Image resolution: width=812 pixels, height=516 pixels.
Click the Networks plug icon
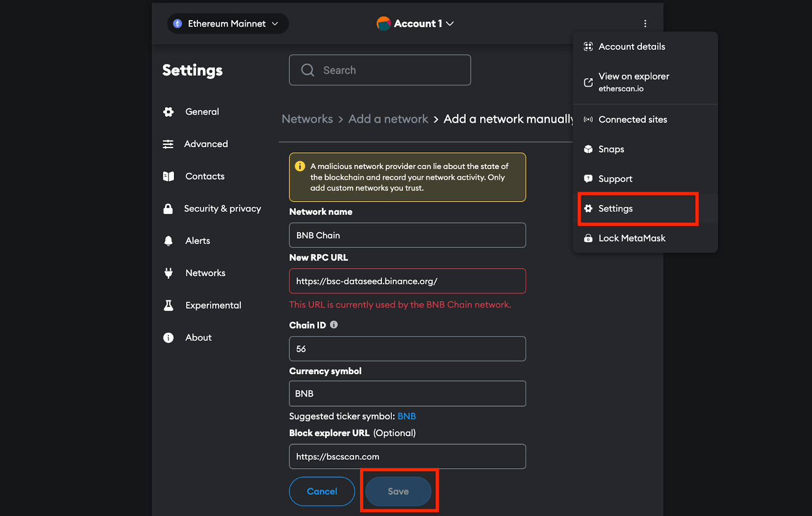(x=168, y=273)
